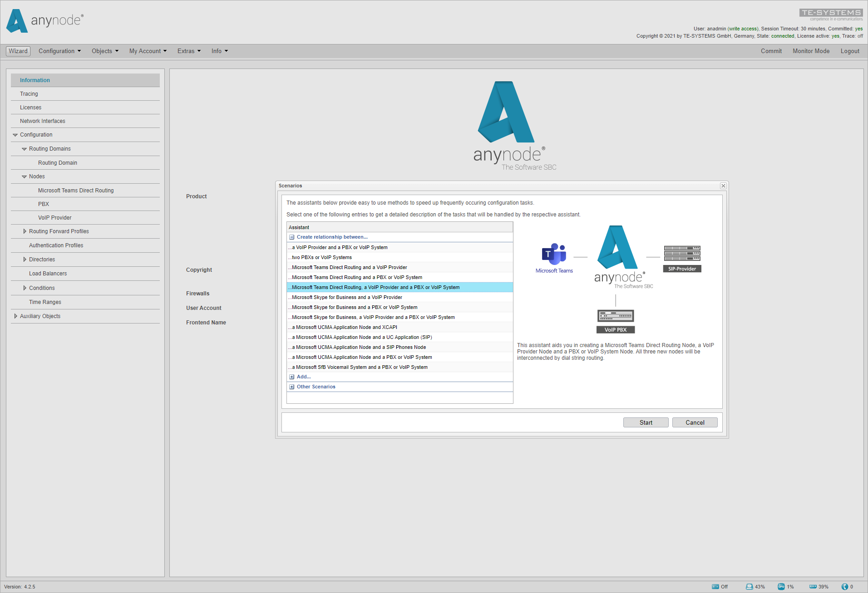Click the TE-SYSTEMS logo in the header
The height and width of the screenshot is (593, 868).
click(x=831, y=15)
